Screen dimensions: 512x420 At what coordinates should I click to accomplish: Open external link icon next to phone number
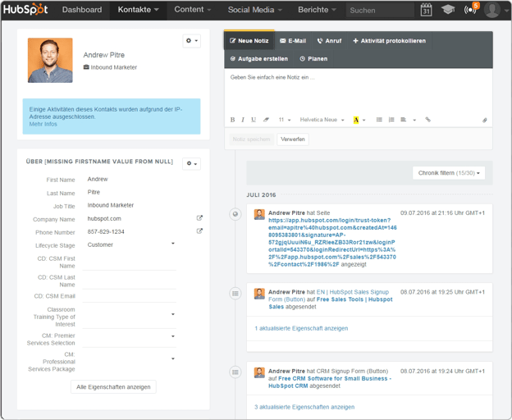pos(199,231)
